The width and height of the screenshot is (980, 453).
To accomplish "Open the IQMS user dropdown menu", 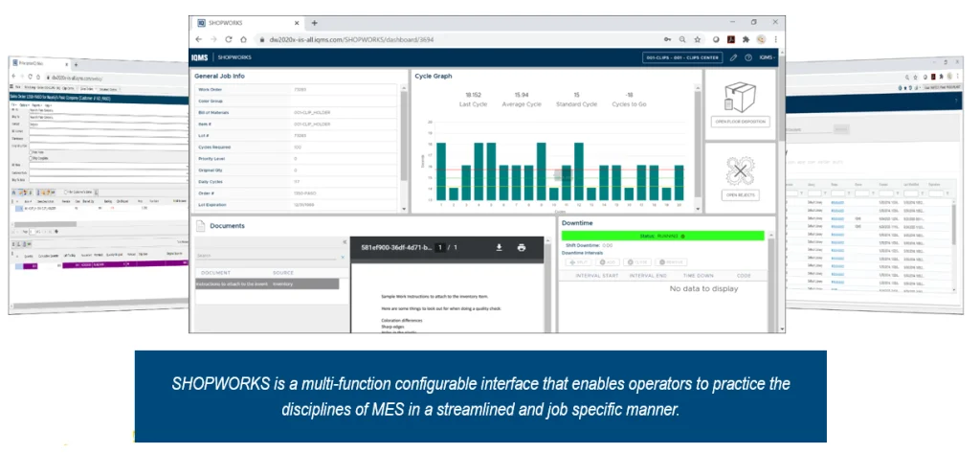I will pos(767,57).
